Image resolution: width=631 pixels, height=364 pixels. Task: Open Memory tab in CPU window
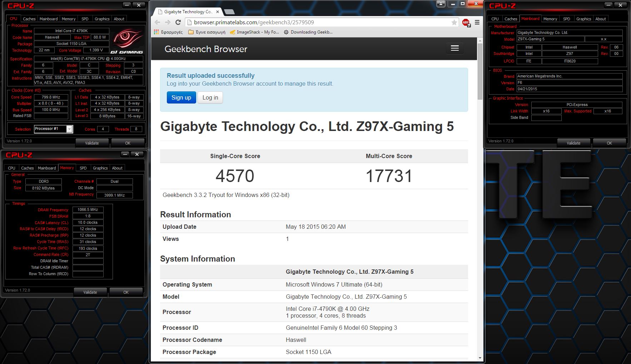click(69, 19)
